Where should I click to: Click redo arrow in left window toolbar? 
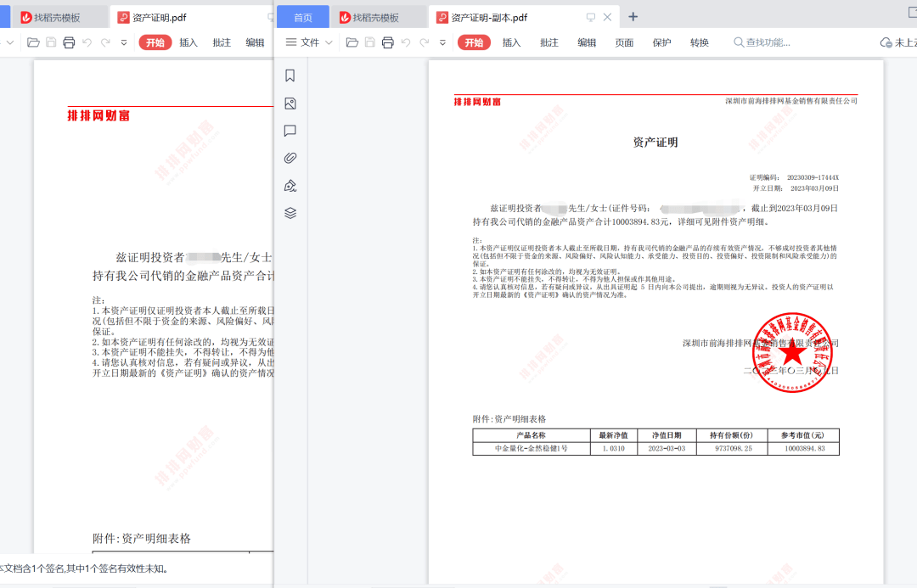click(106, 42)
